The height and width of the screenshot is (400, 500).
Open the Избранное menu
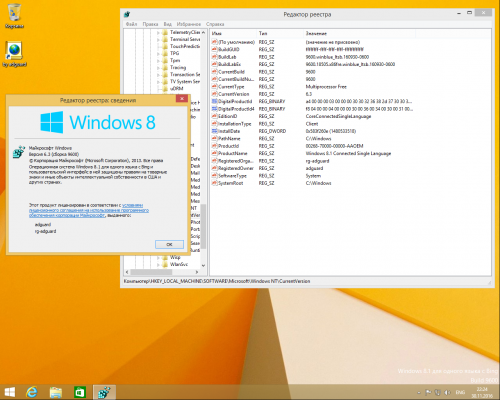189,24
